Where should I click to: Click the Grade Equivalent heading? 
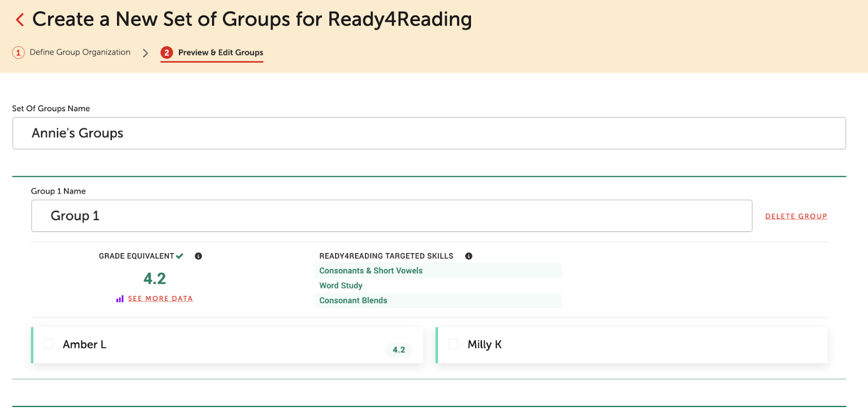(x=136, y=256)
